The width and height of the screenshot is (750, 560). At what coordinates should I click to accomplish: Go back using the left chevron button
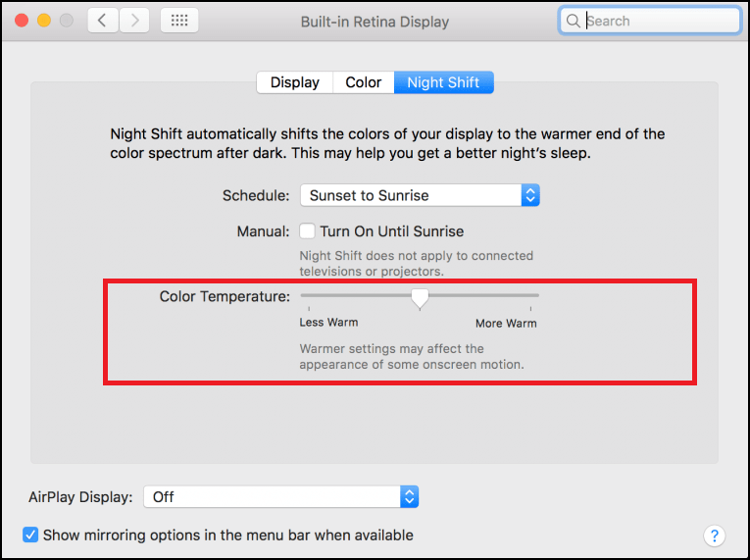tap(103, 21)
